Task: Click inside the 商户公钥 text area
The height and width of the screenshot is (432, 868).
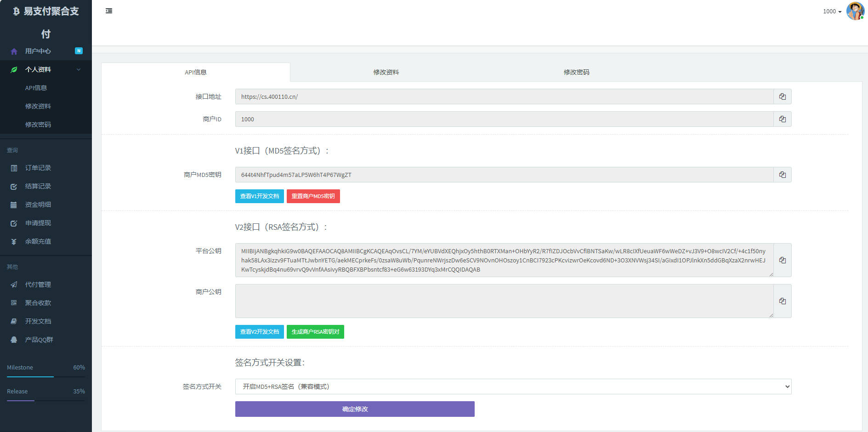Action: [504, 301]
